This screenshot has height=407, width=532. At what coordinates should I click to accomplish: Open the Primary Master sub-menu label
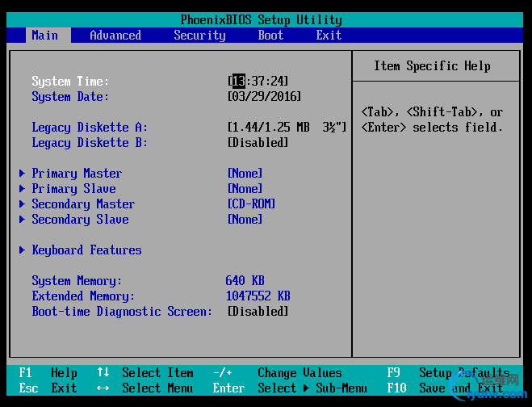[77, 174]
